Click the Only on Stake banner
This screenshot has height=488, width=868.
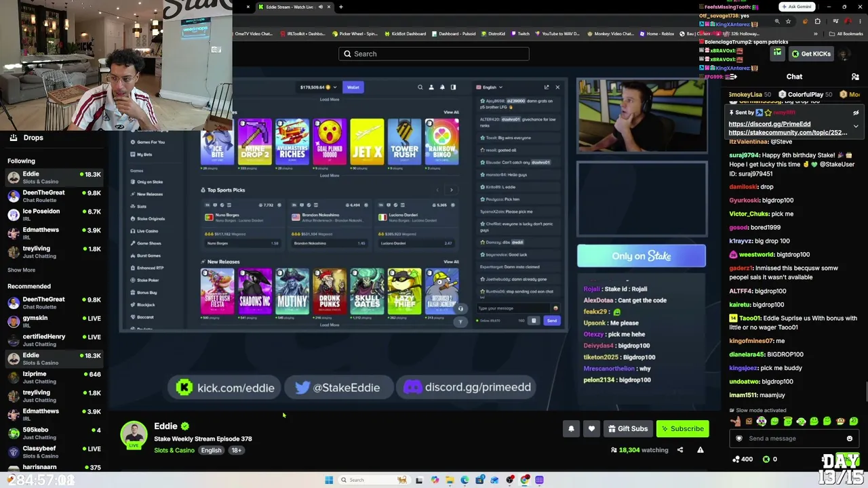[642, 256]
